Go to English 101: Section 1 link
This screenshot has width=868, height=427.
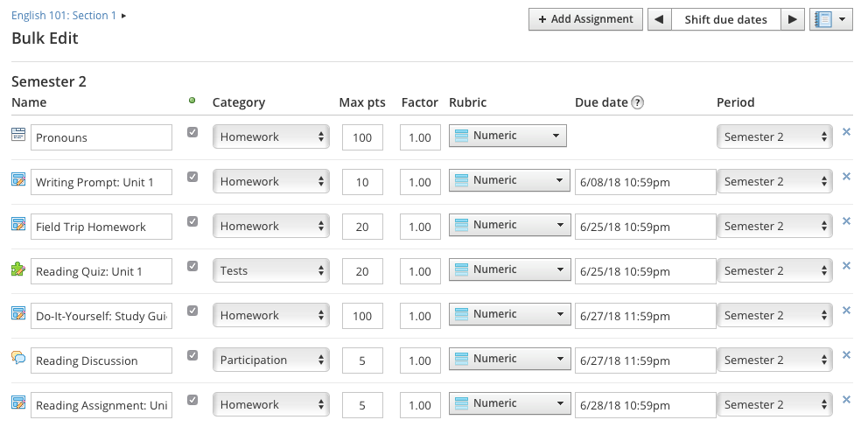tap(64, 16)
